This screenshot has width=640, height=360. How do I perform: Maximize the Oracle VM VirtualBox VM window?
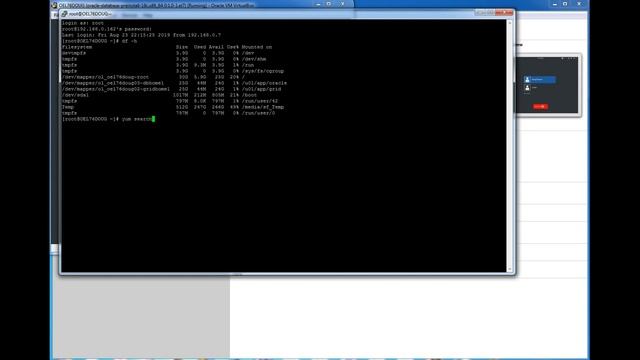tap(329, 4)
